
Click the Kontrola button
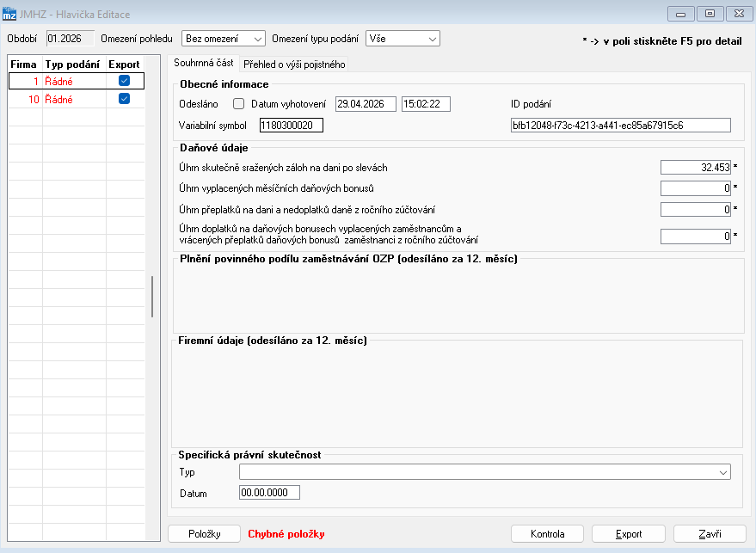547,534
